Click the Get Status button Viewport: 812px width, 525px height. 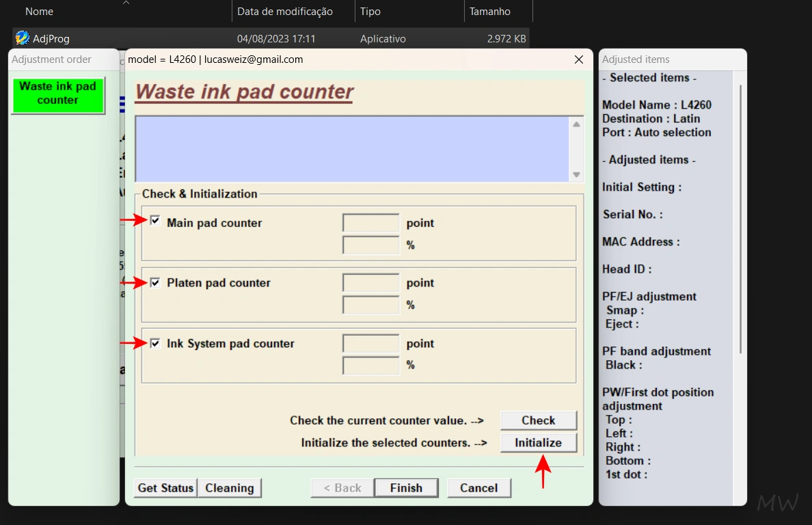166,488
